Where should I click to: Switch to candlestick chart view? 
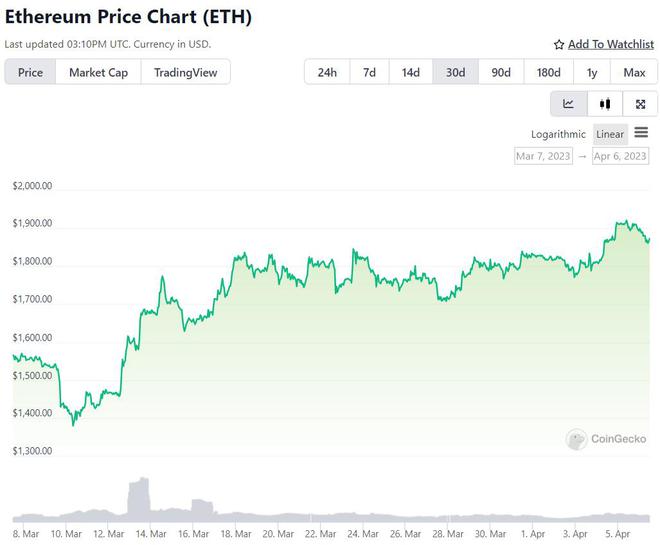coord(604,104)
